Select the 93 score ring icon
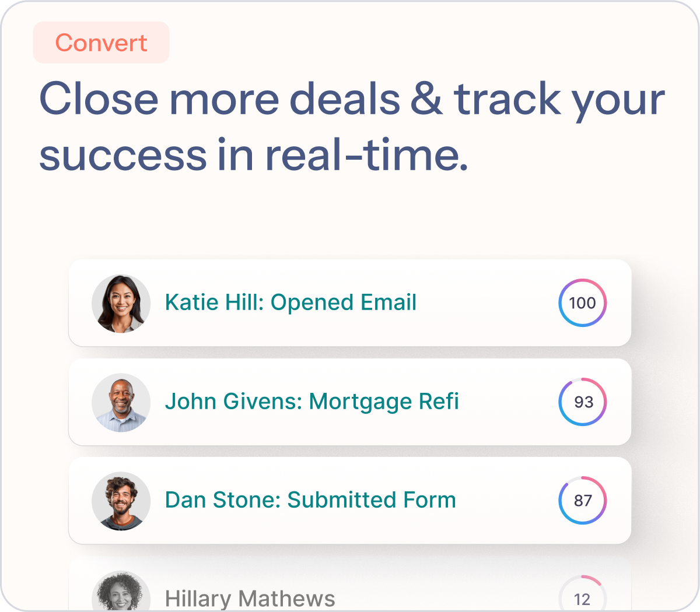This screenshot has height=612, width=700. click(583, 402)
